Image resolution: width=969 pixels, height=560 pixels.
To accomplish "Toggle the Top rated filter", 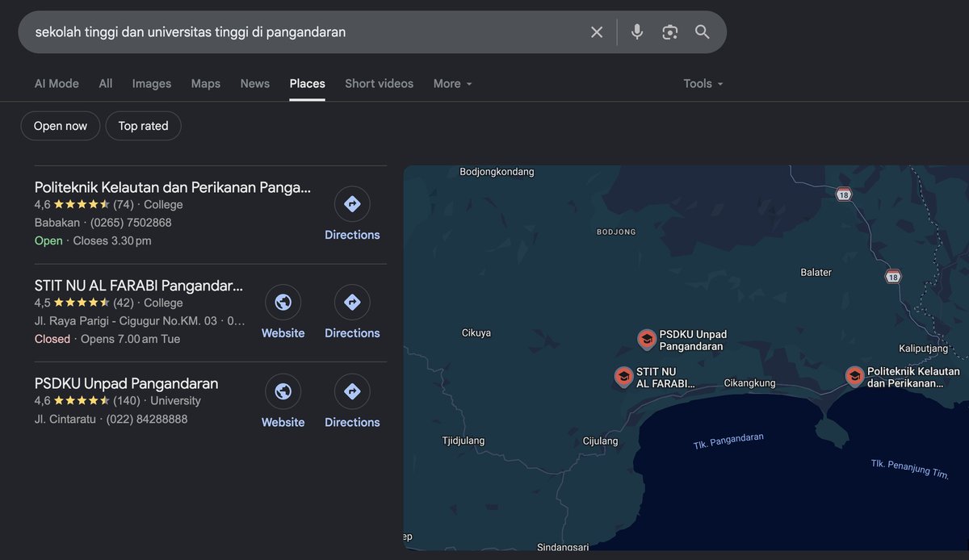I will click(144, 126).
